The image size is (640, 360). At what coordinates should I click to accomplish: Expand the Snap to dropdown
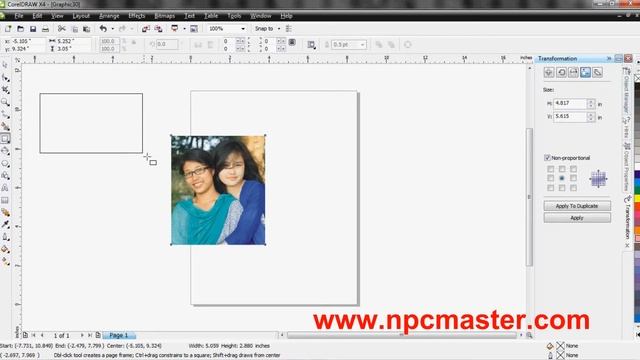[279, 29]
